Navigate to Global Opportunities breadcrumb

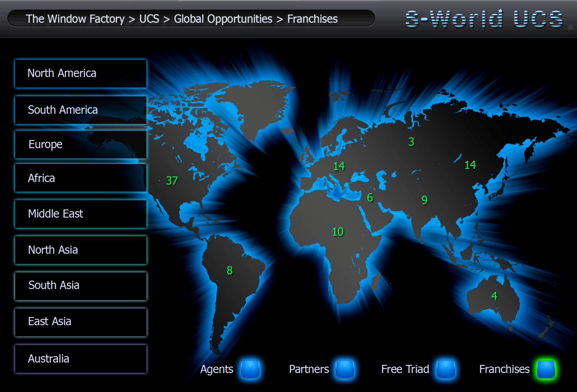[223, 19]
